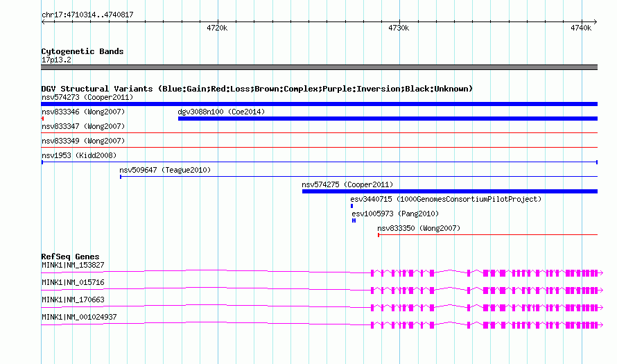617x364 pixels.
Task: Click the red nsv833349 loss line
Action: tap(319, 148)
